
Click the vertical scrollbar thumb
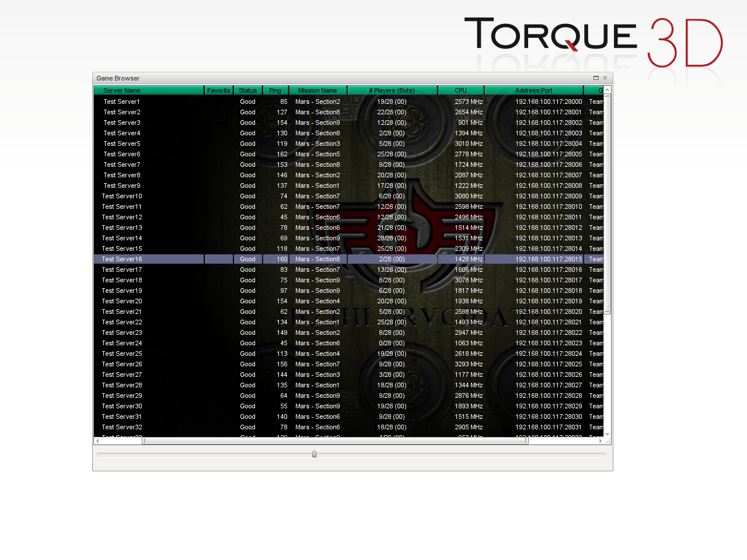(607, 204)
